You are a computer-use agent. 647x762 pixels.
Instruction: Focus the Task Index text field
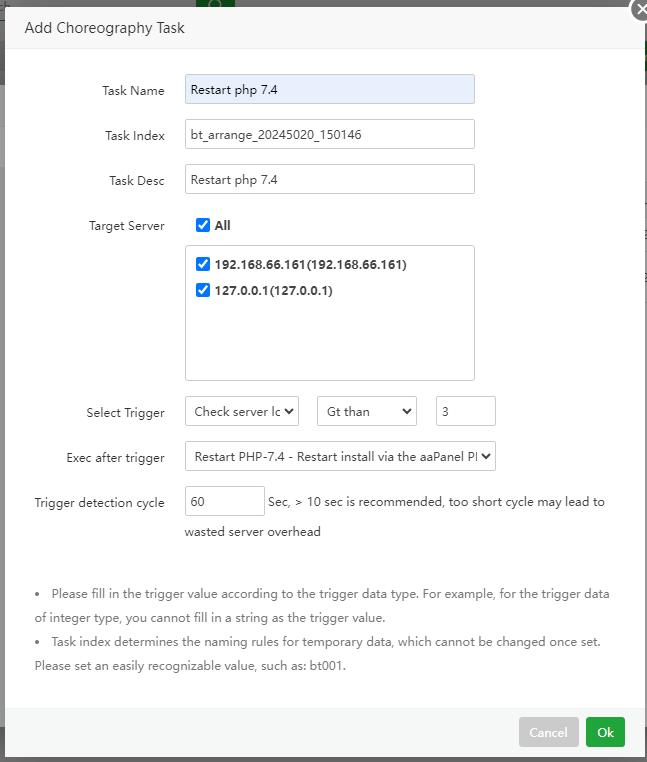[329, 134]
